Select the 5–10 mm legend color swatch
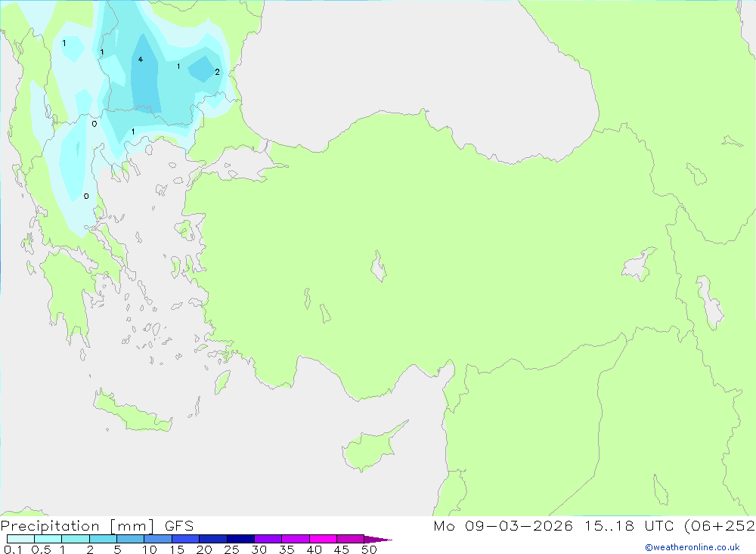Image resolution: width=756 pixels, height=554 pixels. pos(131,539)
